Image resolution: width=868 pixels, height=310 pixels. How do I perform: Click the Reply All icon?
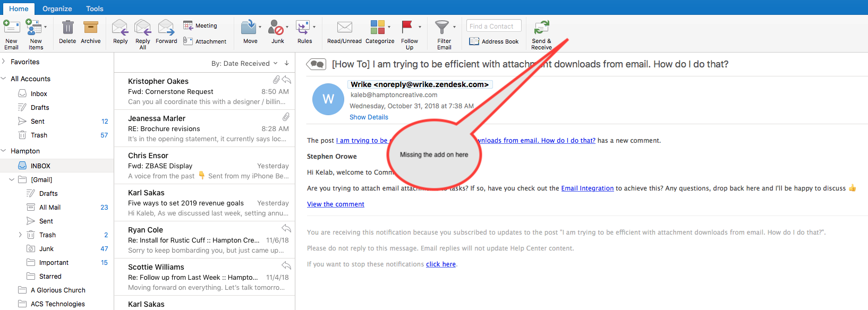[x=142, y=28]
